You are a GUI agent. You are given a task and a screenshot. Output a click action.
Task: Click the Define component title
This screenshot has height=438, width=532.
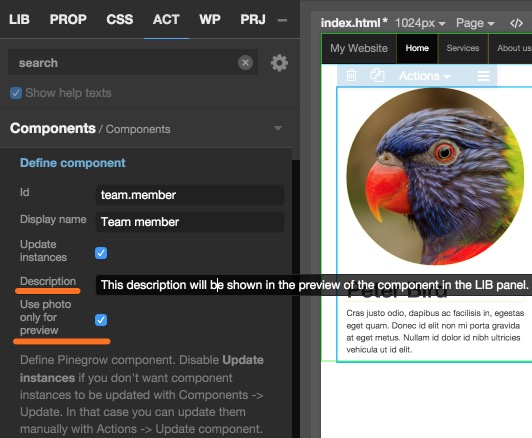[73, 163]
